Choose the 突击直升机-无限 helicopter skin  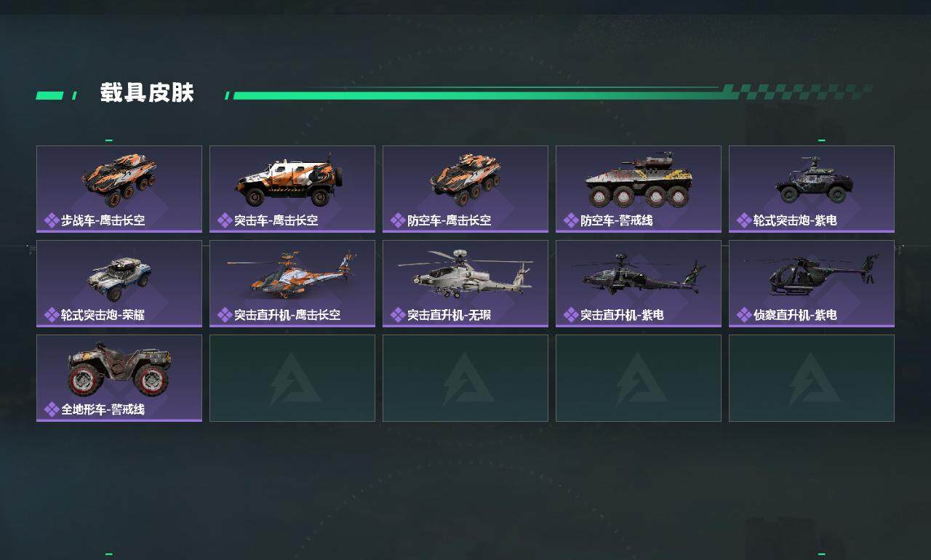(x=465, y=284)
